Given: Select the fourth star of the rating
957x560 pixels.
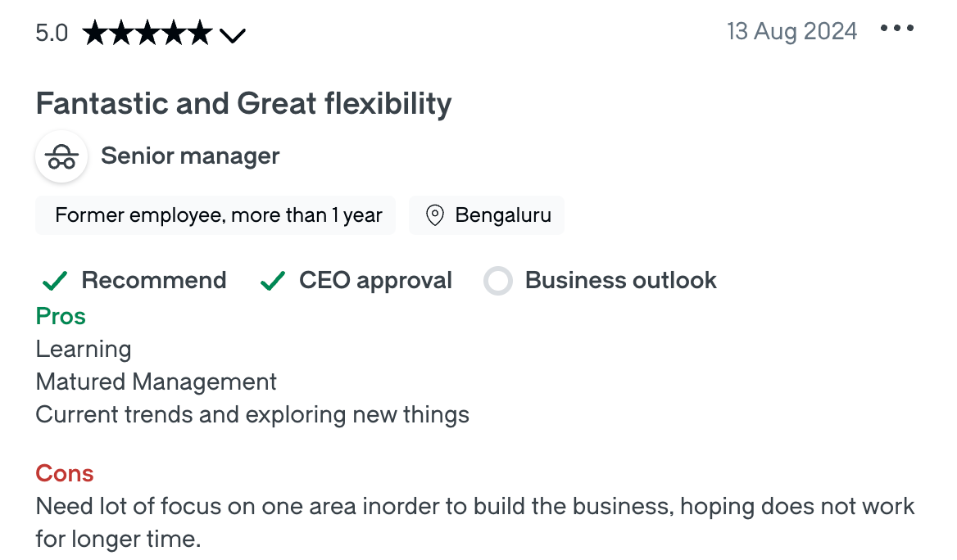Looking at the screenshot, I should point(175,32).
